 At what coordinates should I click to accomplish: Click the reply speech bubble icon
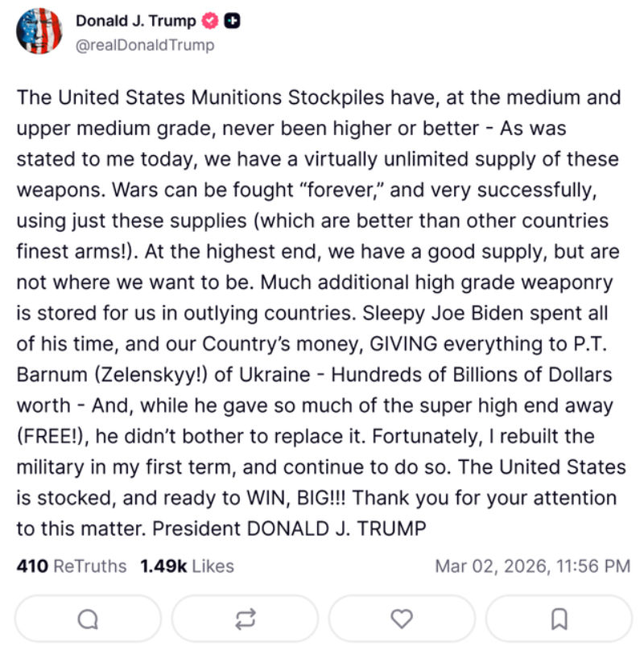[x=88, y=619]
